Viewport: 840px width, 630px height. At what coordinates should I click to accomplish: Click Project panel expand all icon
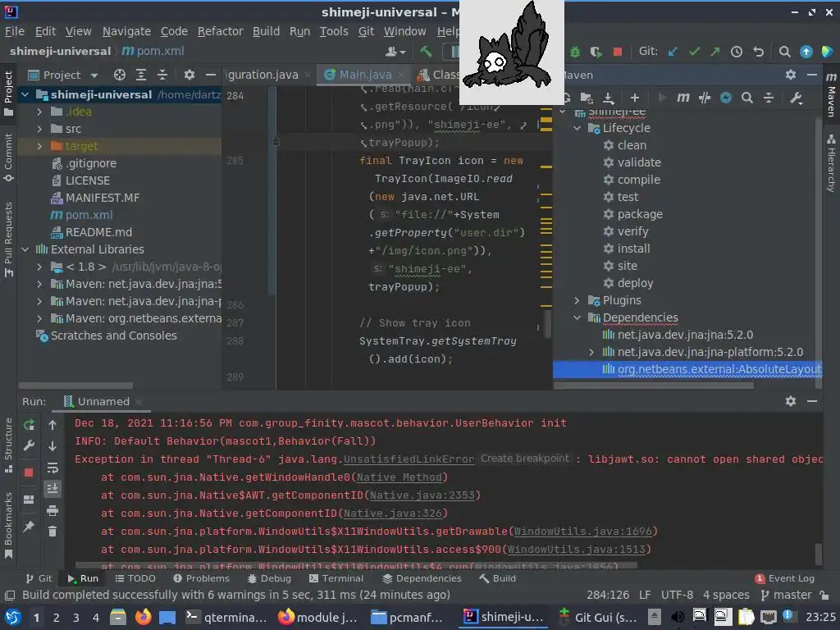tap(141, 75)
